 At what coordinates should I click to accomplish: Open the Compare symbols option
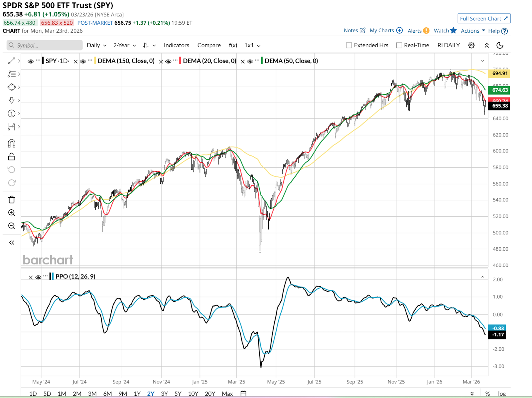pyautogui.click(x=209, y=45)
